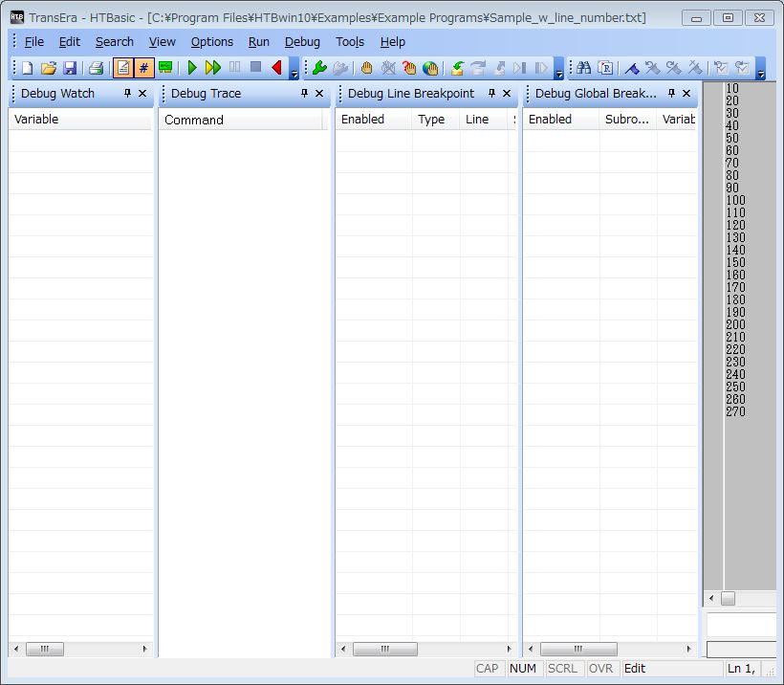
Task: Click the red left-pointing triangle icon
Action: (x=276, y=68)
